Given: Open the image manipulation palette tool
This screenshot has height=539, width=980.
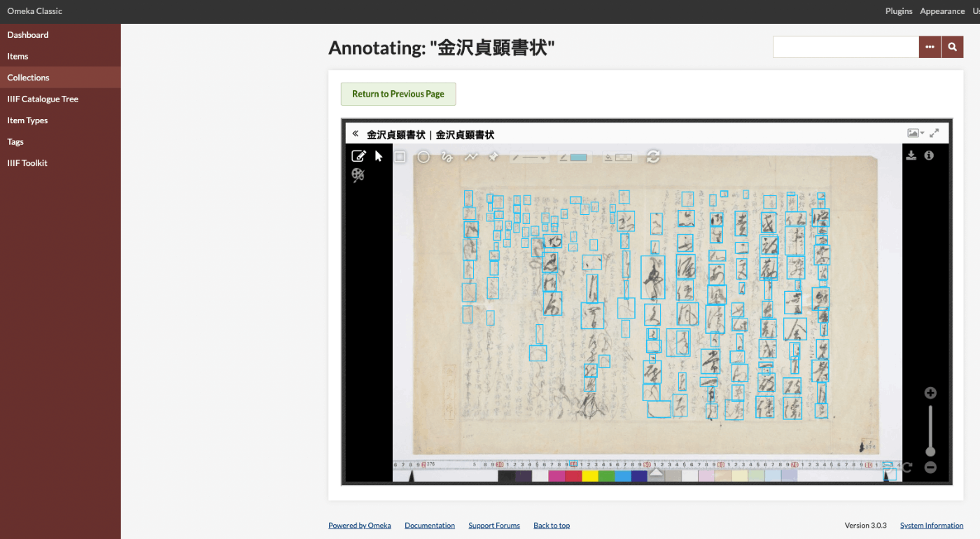Looking at the screenshot, I should pyautogui.click(x=358, y=175).
